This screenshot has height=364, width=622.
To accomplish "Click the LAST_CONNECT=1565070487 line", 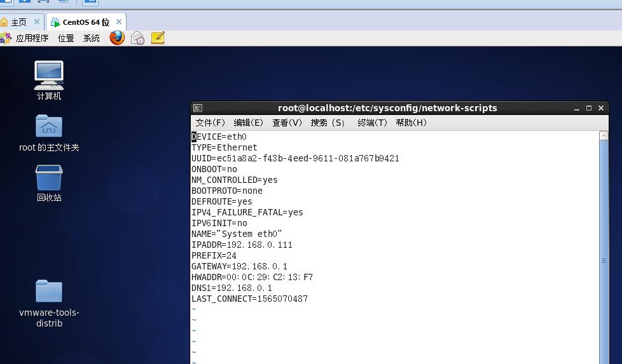I will coord(249,299).
